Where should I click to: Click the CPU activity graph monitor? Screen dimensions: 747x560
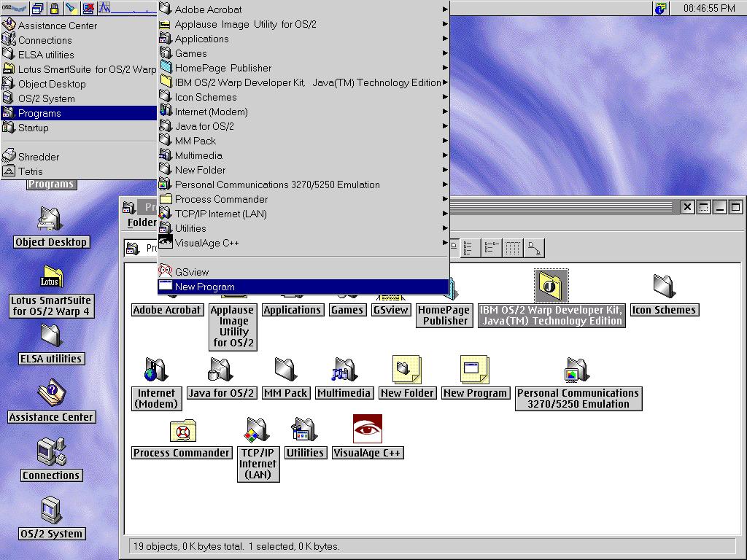point(127,7)
